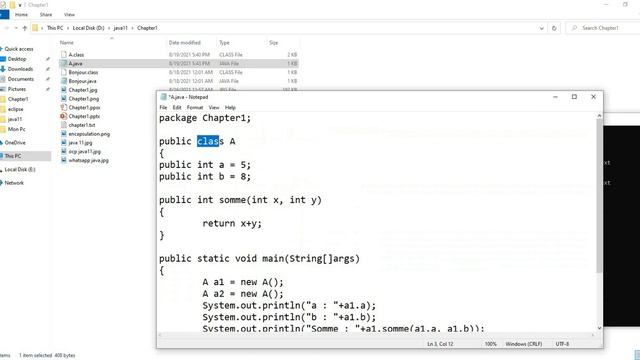
Task: Select the Bonjour.class file icon
Action: (64, 72)
